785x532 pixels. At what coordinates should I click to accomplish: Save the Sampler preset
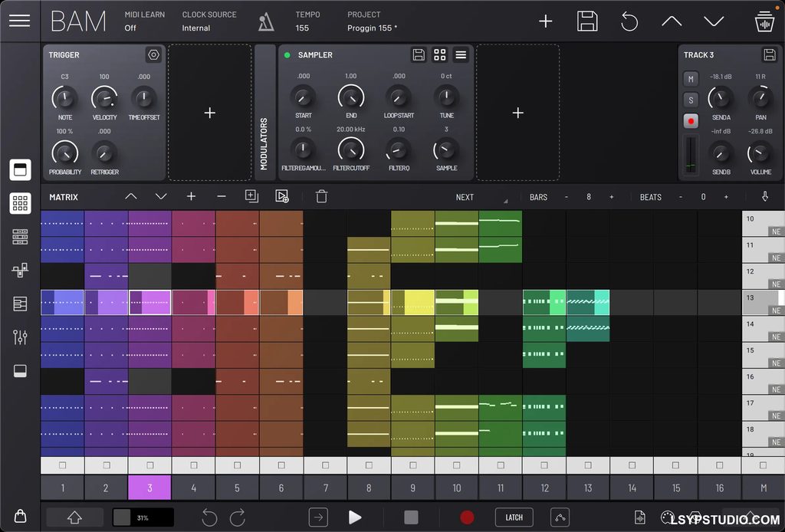[419, 54]
